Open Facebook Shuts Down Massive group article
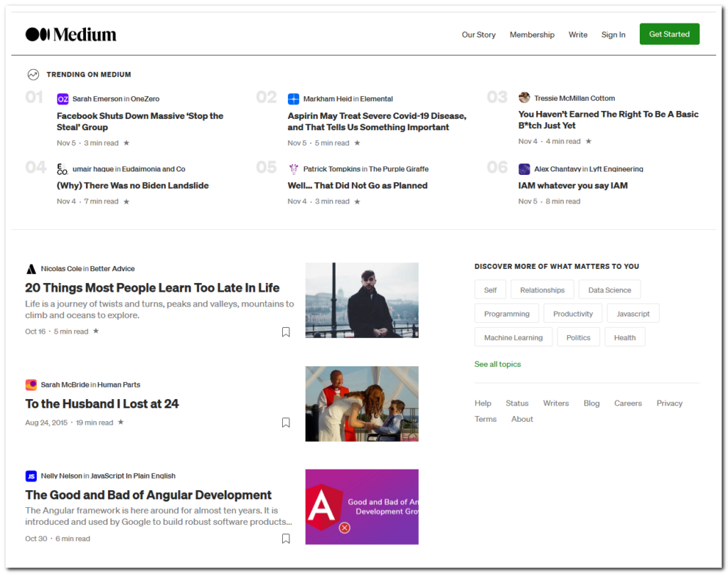Viewport: 728px width, 574px height. [x=140, y=122]
